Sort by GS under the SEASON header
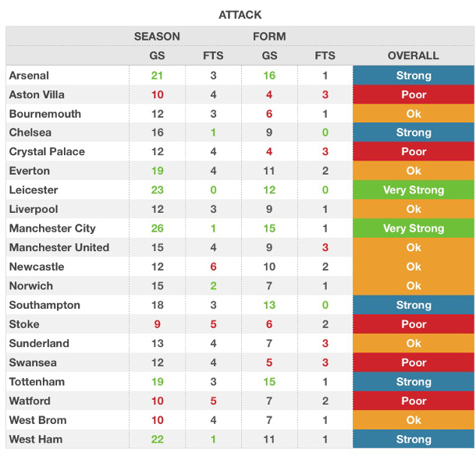Image resolution: width=476 pixels, height=456 pixels. 157,55
